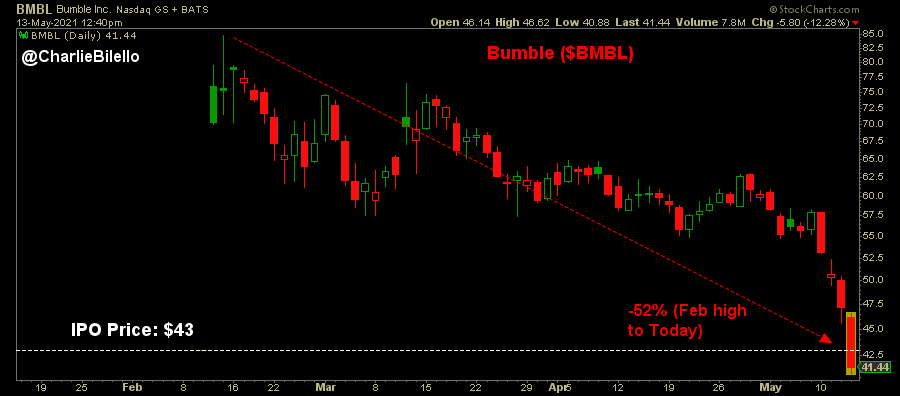Viewport: 900px width, 396px height.
Task: Click the 'Low 40.88' value
Action: (x=583, y=23)
